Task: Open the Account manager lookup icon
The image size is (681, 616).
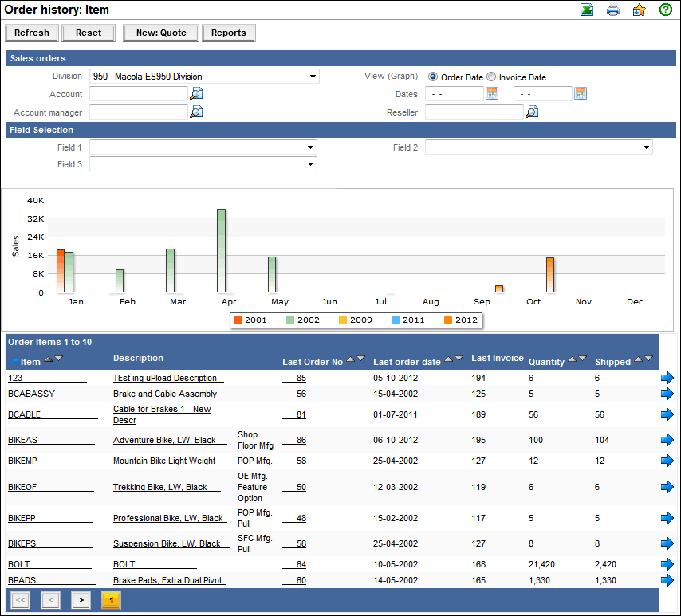Action: click(x=196, y=112)
